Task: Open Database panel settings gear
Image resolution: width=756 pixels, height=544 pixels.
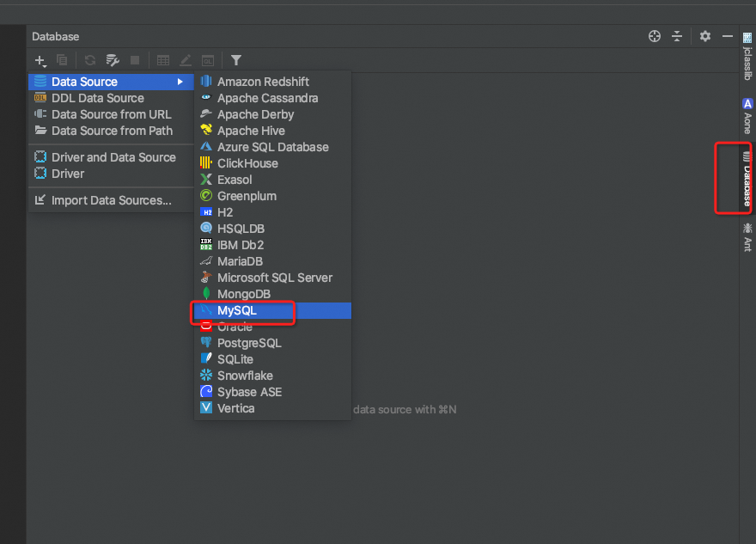Action: pyautogui.click(x=705, y=36)
